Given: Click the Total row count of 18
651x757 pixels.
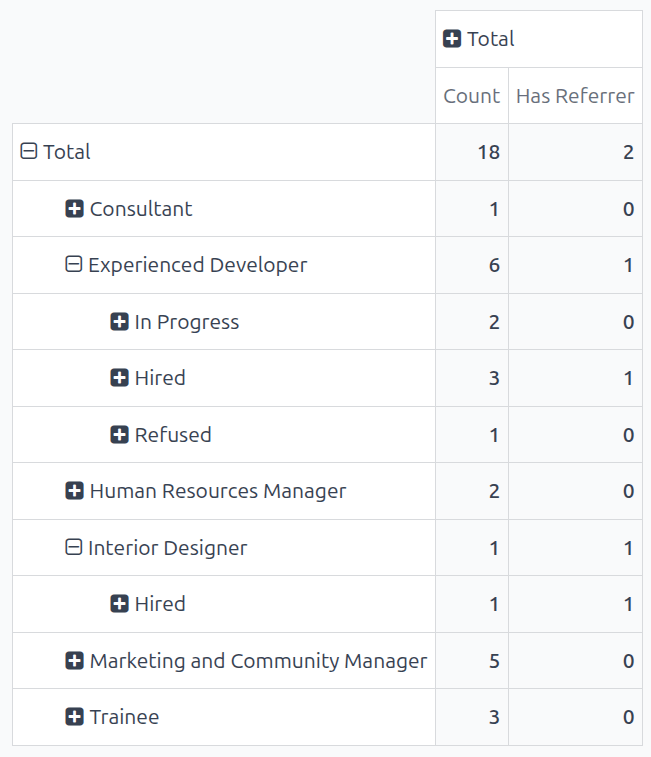Looking at the screenshot, I should click(x=472, y=152).
